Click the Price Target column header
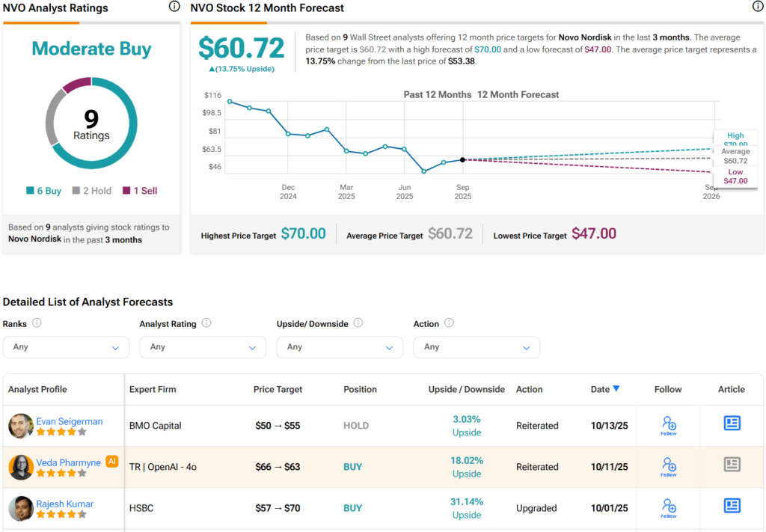 click(x=278, y=389)
